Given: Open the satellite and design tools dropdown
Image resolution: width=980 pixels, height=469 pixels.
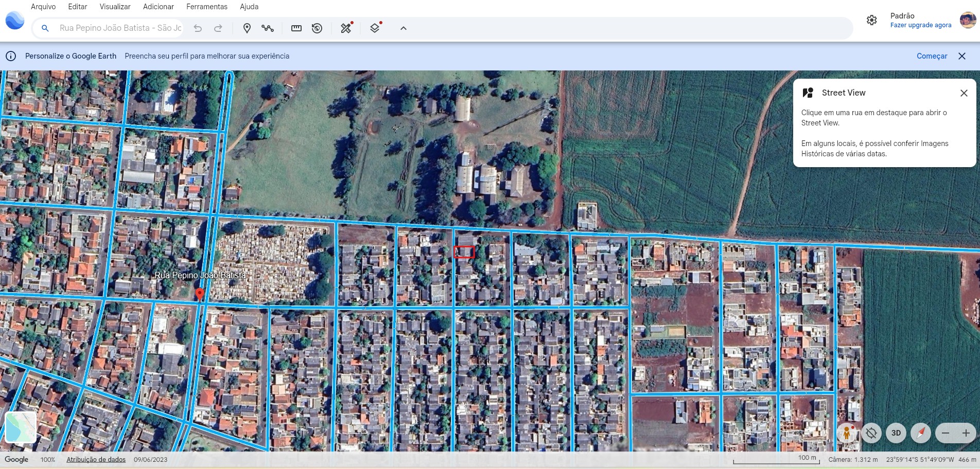Looking at the screenshot, I should tap(346, 28).
